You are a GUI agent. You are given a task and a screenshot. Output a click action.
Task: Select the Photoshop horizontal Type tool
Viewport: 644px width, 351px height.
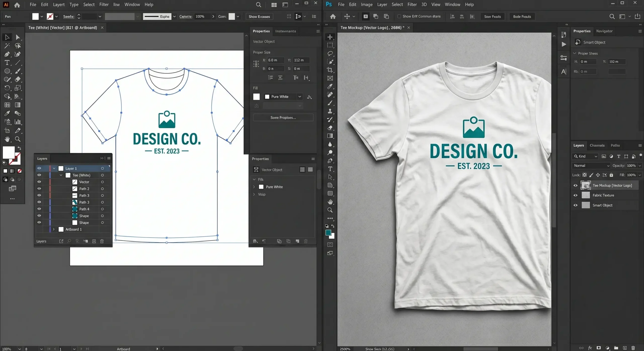[330, 169]
